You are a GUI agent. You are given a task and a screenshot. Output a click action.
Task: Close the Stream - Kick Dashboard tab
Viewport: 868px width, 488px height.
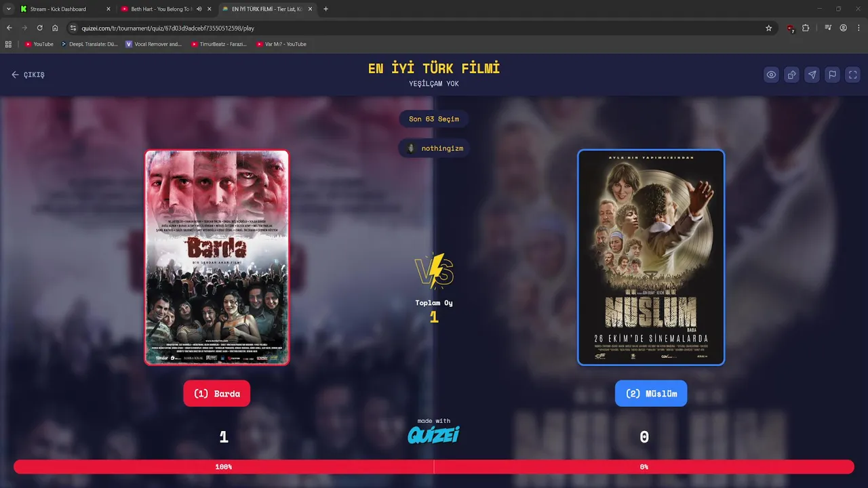click(108, 9)
